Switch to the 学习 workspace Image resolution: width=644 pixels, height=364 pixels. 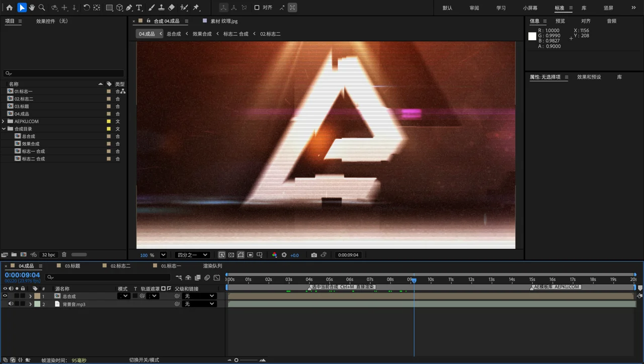tap(501, 8)
